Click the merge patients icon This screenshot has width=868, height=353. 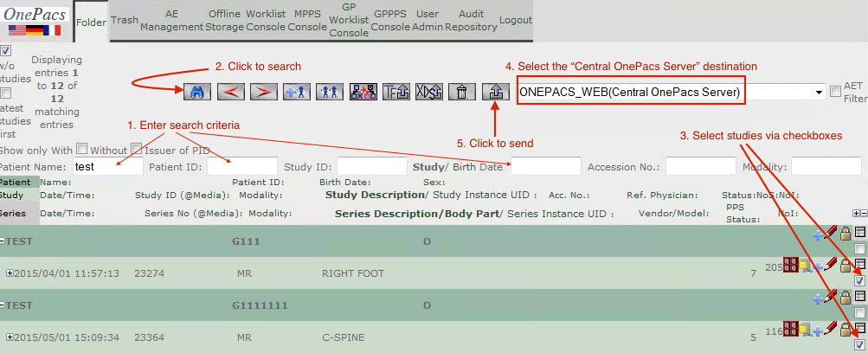point(330,92)
